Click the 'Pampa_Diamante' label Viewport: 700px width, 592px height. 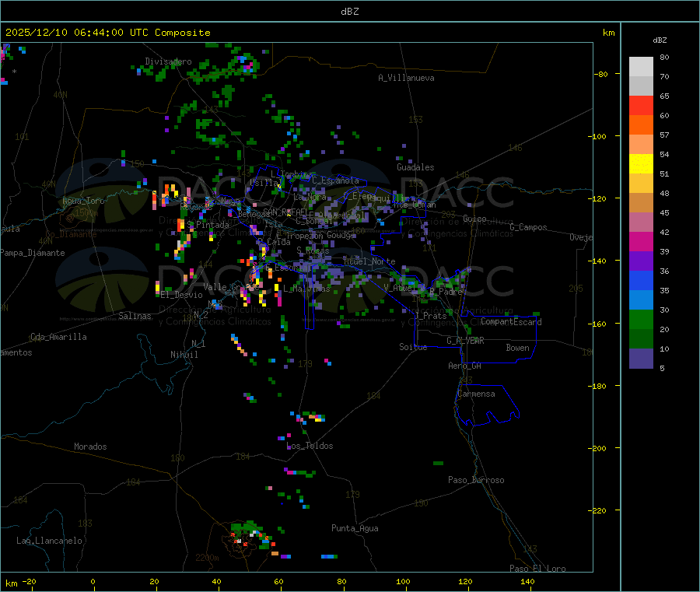pyautogui.click(x=33, y=253)
